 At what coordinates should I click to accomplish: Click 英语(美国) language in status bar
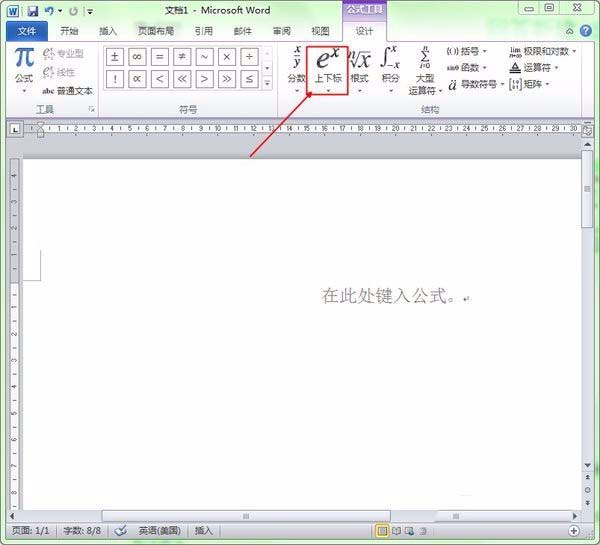pos(159,530)
